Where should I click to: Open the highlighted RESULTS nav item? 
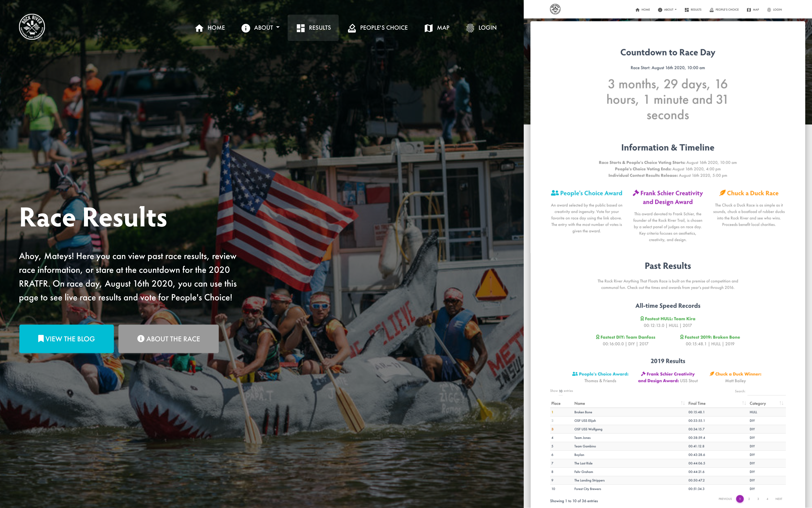click(x=313, y=28)
